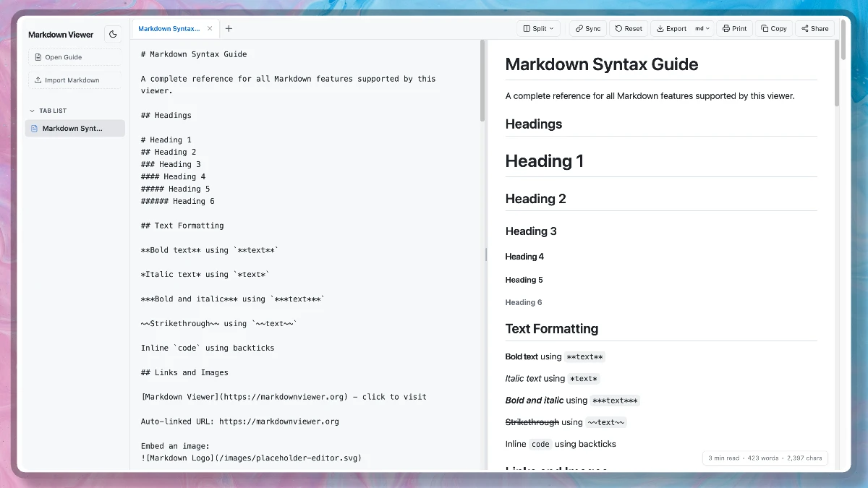
Task: Click the '3 min read' status indicator
Action: pos(723,458)
